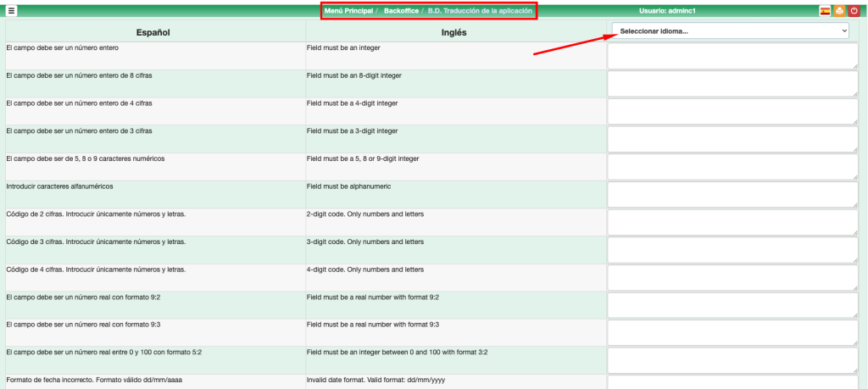Click translation field for '2-digit code. Only numbers and letters'

732,222
